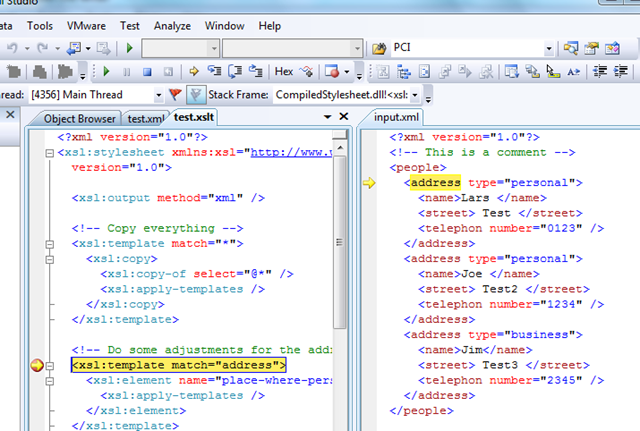Open the solution configurations combo box
Screen dimensions: 640x431
pyautogui.click(x=180, y=49)
